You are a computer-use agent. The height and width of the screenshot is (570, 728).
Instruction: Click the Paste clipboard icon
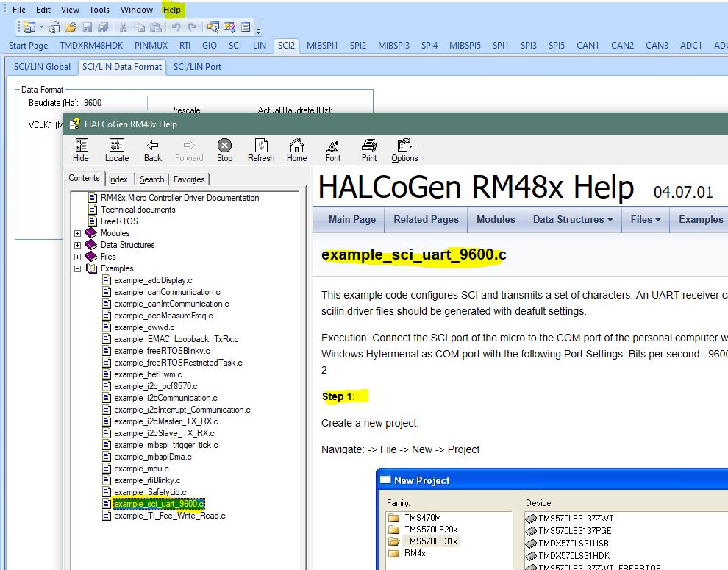pos(156,27)
